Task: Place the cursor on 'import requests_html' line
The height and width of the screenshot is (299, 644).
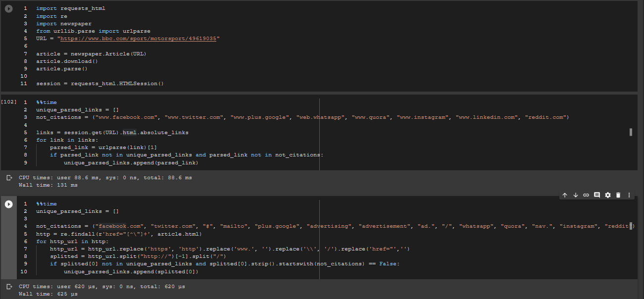Action: coord(71,8)
